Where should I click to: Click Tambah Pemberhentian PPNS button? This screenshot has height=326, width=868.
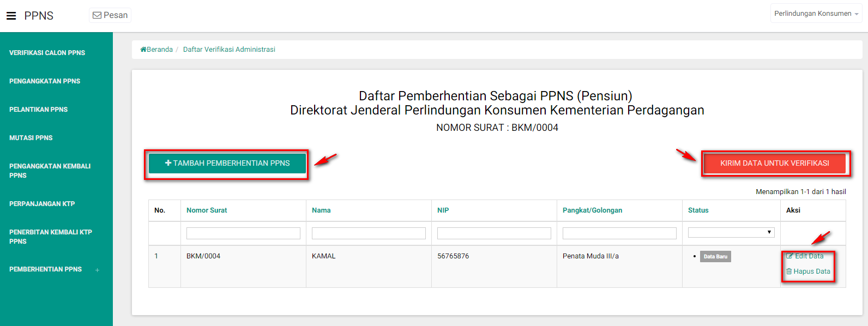tap(227, 163)
